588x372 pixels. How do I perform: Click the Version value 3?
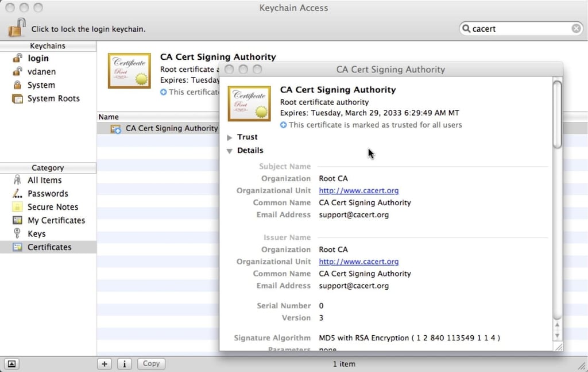pyautogui.click(x=321, y=318)
